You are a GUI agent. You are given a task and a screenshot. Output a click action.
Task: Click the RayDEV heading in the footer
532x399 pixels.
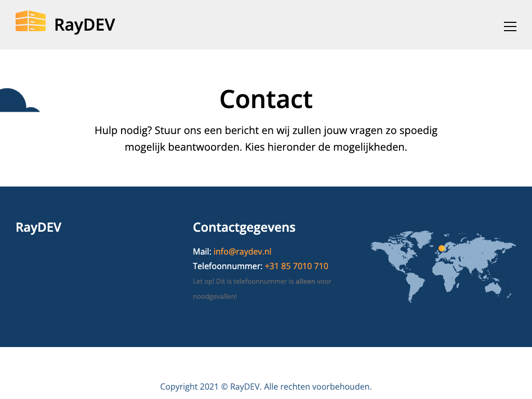point(38,227)
